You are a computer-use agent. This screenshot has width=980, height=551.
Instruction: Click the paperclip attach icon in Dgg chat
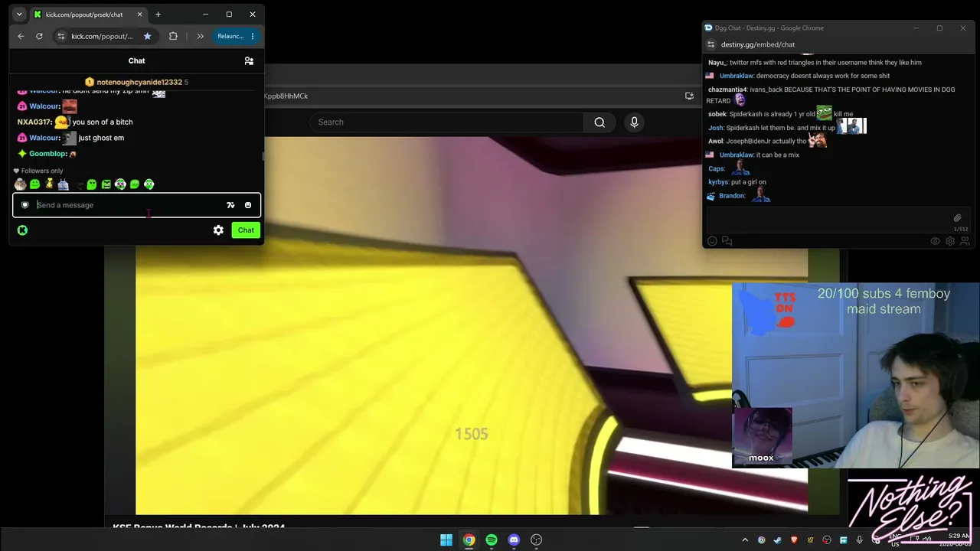click(x=957, y=218)
